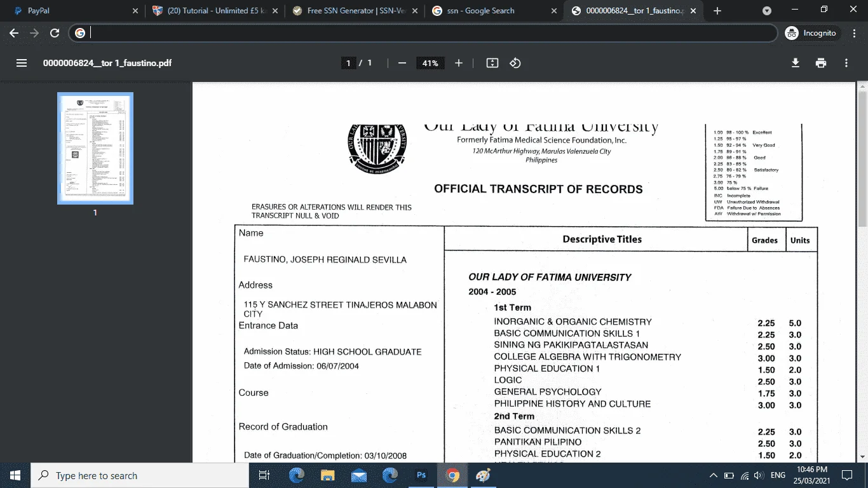868x488 pixels.
Task: Click PANITIKAN PILIPINO course text
Action: 538,442
